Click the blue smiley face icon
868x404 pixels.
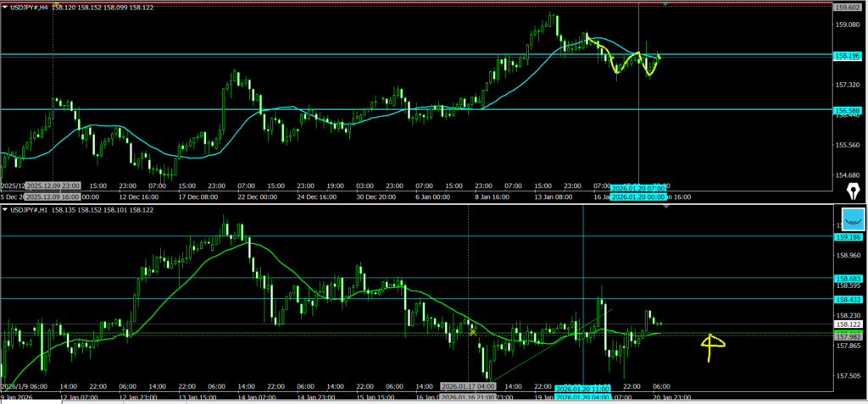pos(851,219)
